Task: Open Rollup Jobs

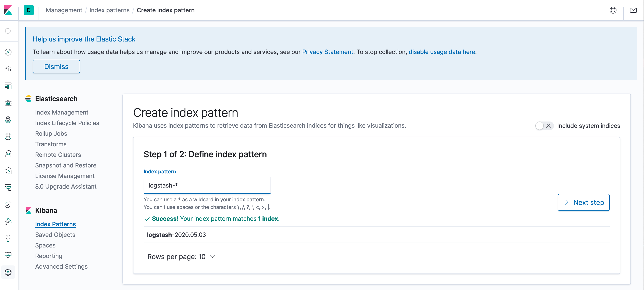Action: coord(51,134)
